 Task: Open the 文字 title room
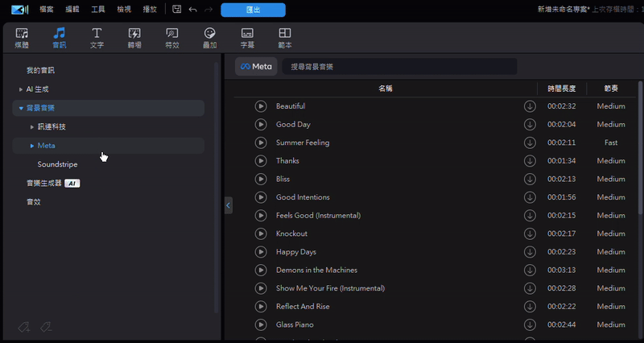pyautogui.click(x=97, y=38)
